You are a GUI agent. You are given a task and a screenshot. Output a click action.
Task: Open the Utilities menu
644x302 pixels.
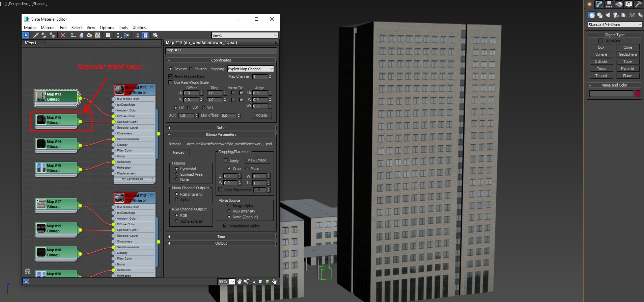tap(139, 28)
